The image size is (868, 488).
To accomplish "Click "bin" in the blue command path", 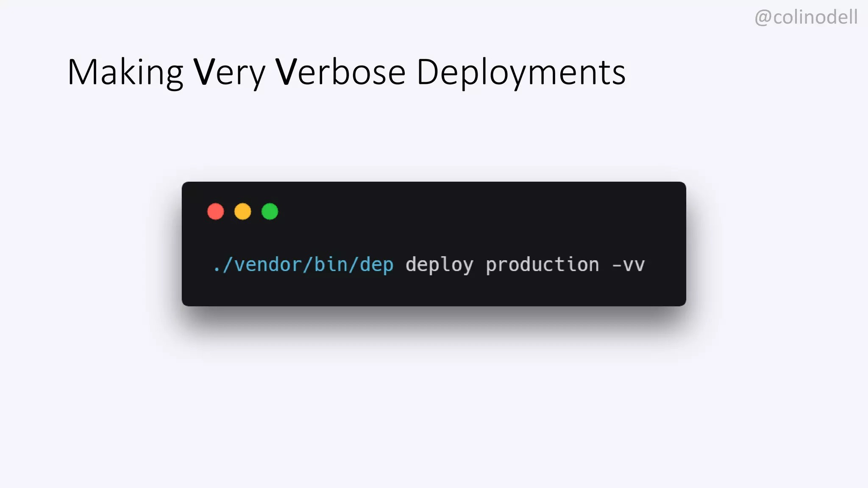I will (x=331, y=264).
